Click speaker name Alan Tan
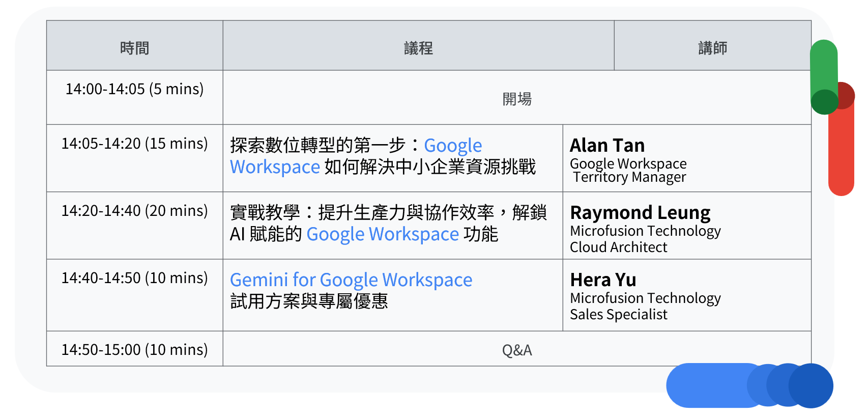Screen dimensions: 868x416 click(x=607, y=146)
